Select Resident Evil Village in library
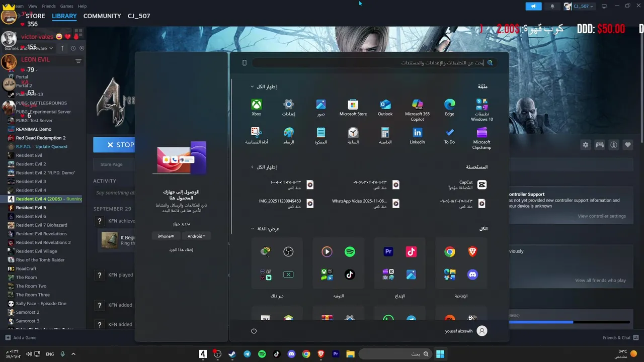Image resolution: width=644 pixels, height=362 pixels. click(x=36, y=251)
